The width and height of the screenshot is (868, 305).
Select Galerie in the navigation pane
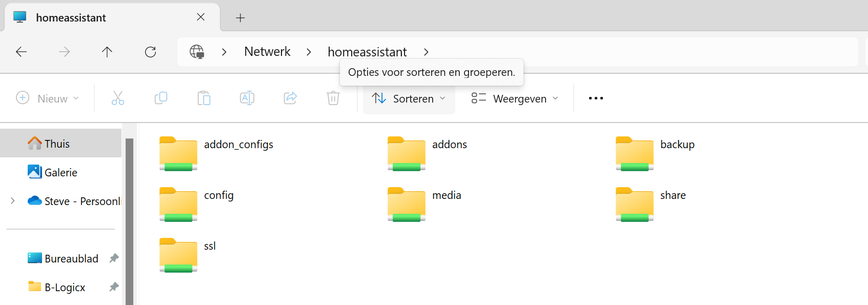click(61, 172)
